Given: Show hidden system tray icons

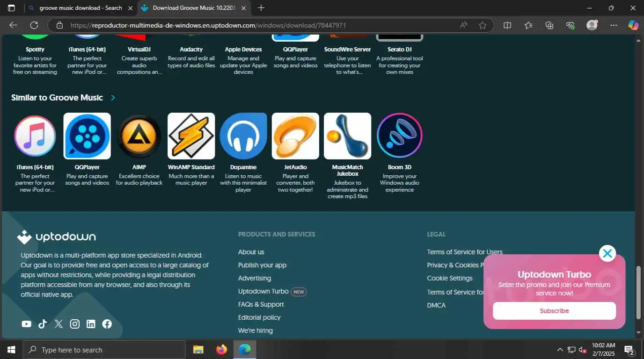Looking at the screenshot, I should click(560, 350).
